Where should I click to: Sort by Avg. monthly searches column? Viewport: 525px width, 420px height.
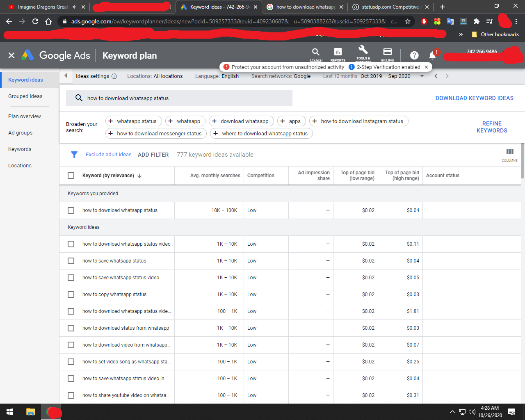[x=215, y=176]
